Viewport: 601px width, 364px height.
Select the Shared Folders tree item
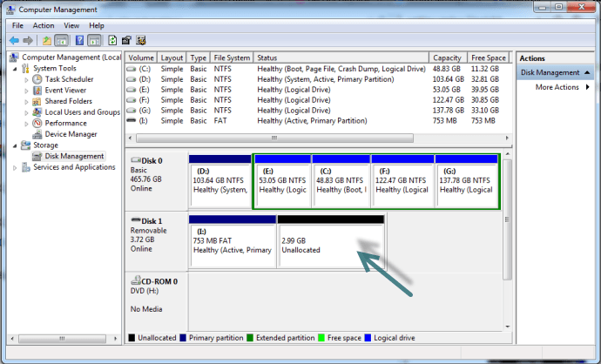[x=68, y=101]
